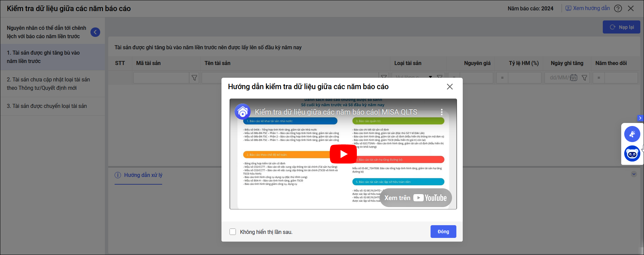Click the 'Năm báo cáo: 2024' label
The height and width of the screenshot is (255, 644).
click(530, 9)
